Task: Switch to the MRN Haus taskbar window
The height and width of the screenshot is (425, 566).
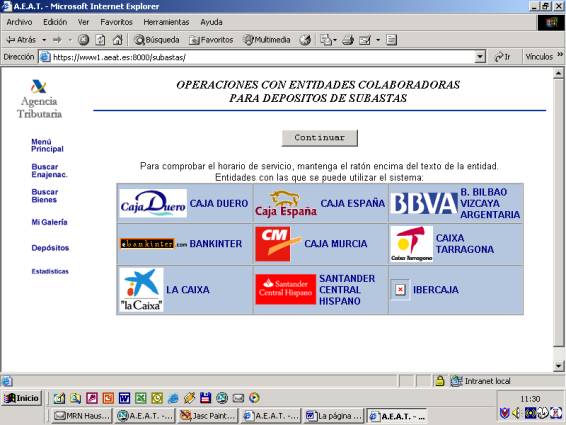Action: point(81,416)
